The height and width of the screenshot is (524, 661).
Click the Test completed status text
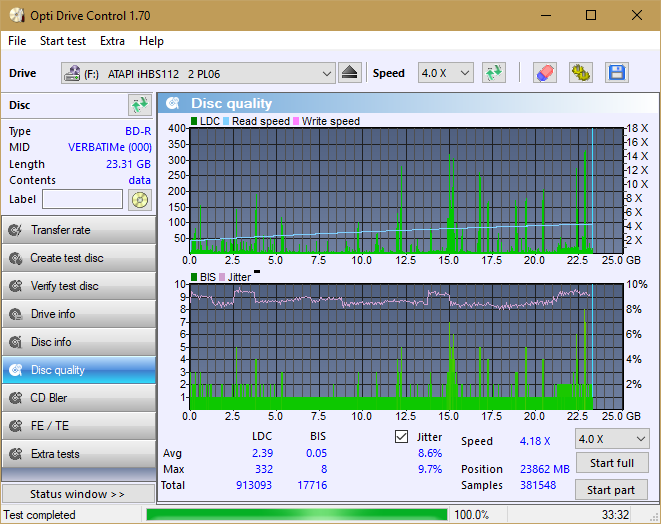[40, 515]
